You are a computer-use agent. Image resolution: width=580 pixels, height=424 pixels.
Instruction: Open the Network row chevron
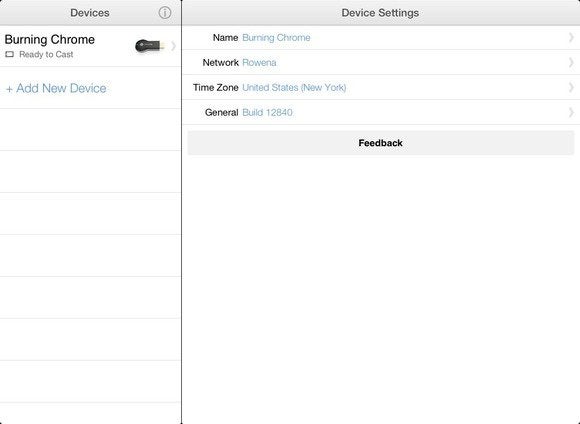571,63
